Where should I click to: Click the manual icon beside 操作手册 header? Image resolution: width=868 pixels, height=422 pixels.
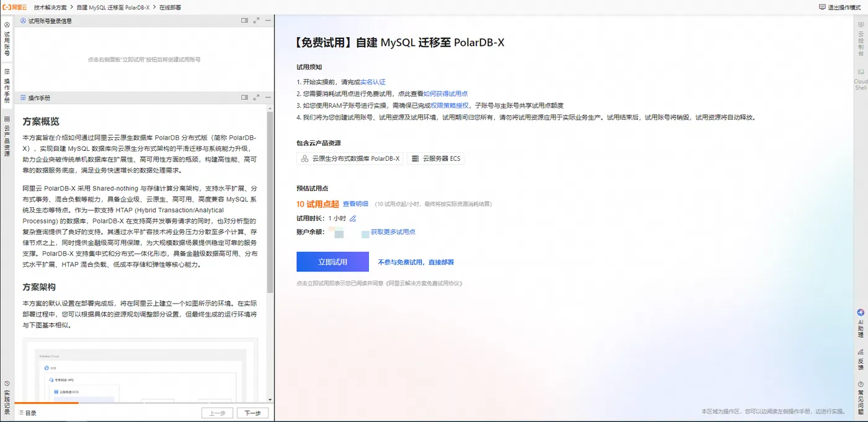(23, 98)
